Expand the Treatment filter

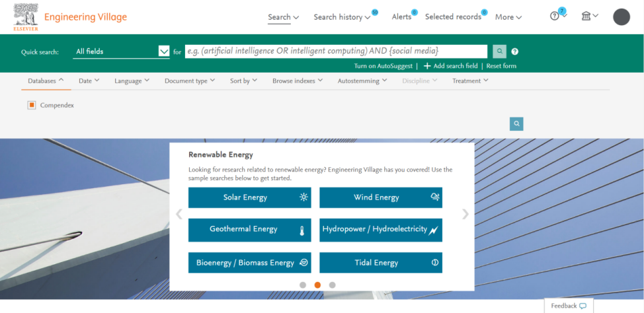[x=470, y=81]
